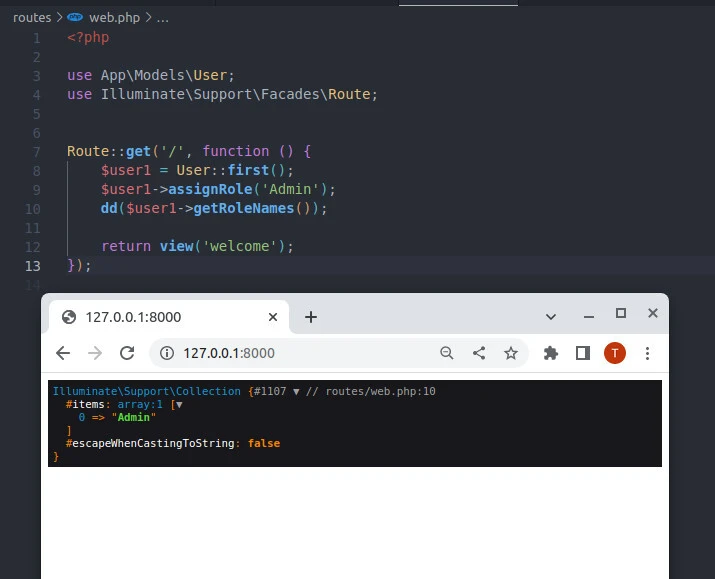715x579 pixels.
Task: Open the tab search chevron
Action: coord(551,317)
